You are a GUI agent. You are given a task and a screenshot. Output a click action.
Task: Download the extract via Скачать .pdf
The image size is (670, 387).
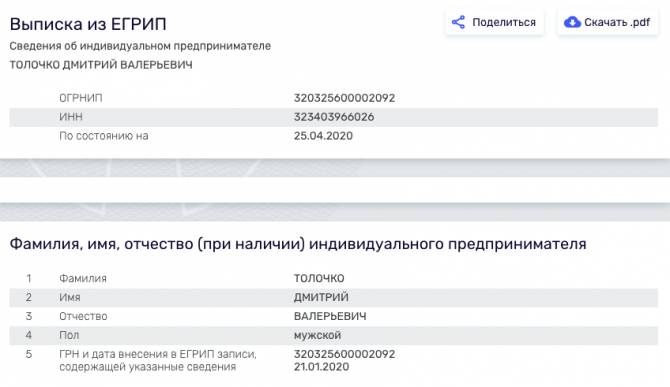pos(608,22)
